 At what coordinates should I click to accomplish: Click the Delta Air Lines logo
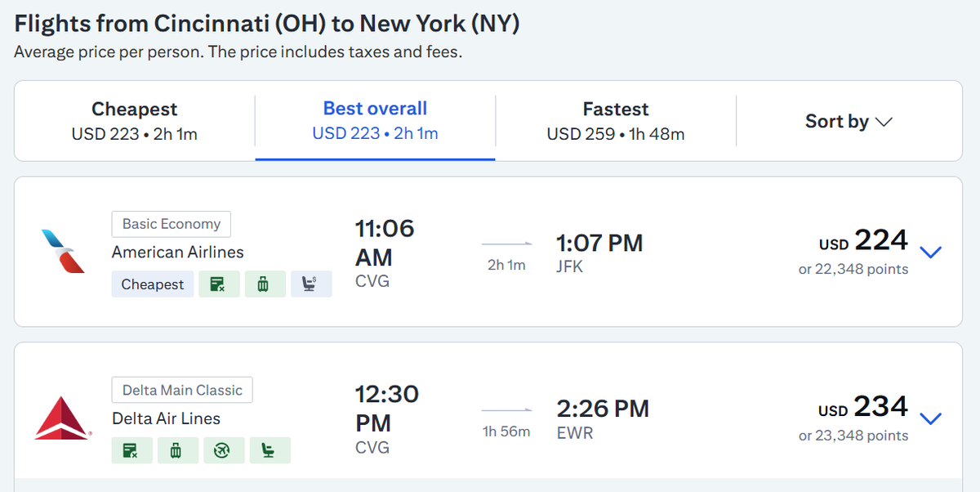(x=62, y=418)
